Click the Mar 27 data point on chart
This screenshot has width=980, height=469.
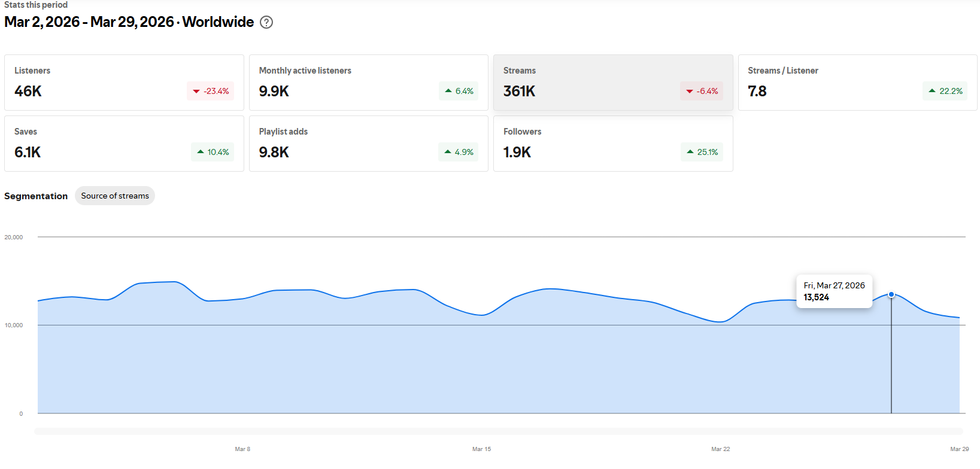click(891, 294)
